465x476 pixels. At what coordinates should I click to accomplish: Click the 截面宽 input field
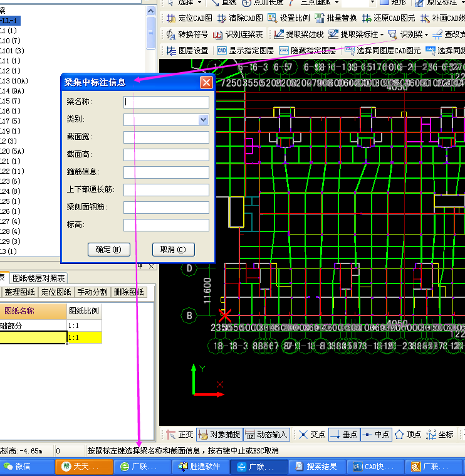click(166, 137)
